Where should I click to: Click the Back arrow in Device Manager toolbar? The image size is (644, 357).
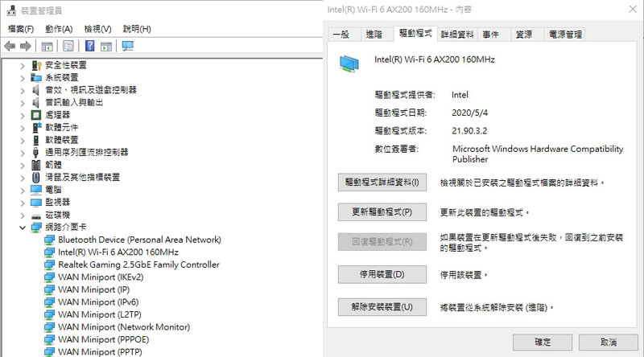pos(10,47)
